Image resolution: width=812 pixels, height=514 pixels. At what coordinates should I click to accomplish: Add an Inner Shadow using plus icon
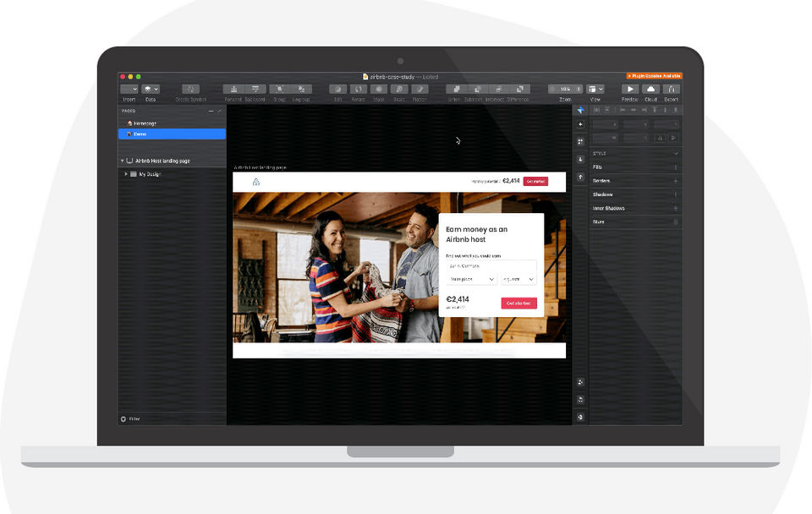(x=675, y=208)
